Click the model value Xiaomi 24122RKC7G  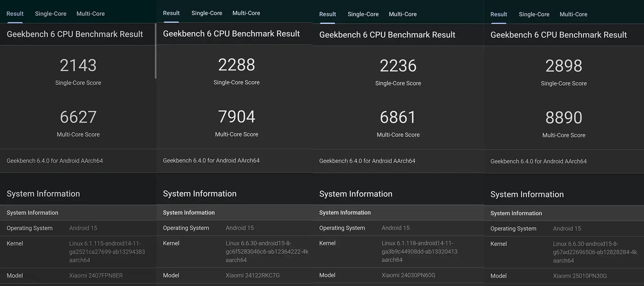point(253,275)
